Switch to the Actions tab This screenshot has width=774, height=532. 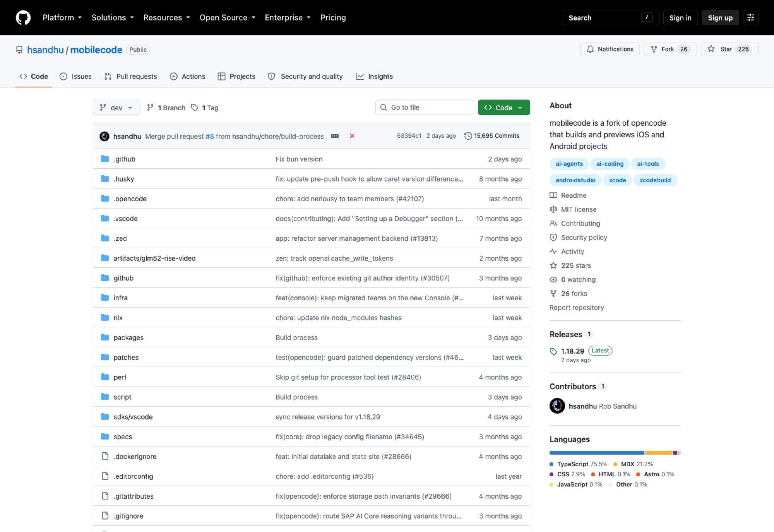[188, 76]
